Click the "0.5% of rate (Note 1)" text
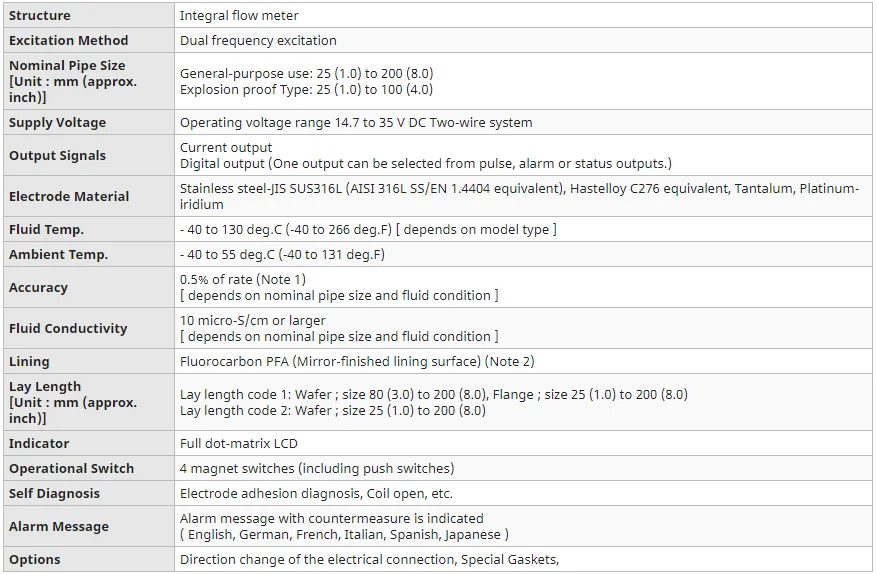 coord(243,279)
